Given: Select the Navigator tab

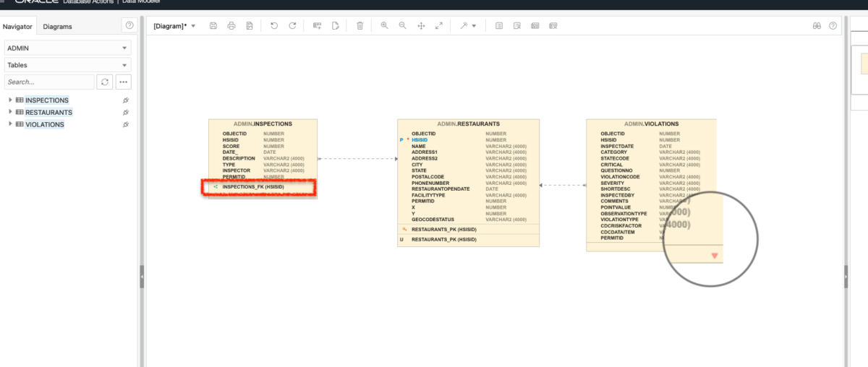Looking at the screenshot, I should click(17, 27).
